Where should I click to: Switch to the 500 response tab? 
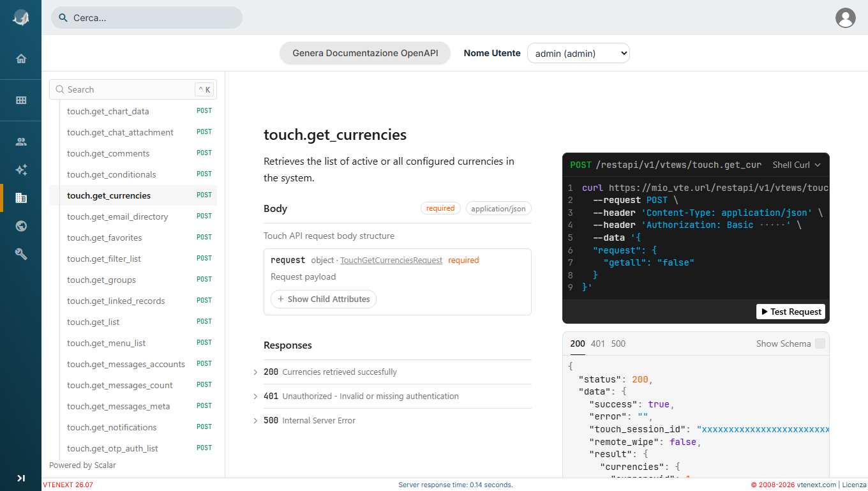click(618, 344)
